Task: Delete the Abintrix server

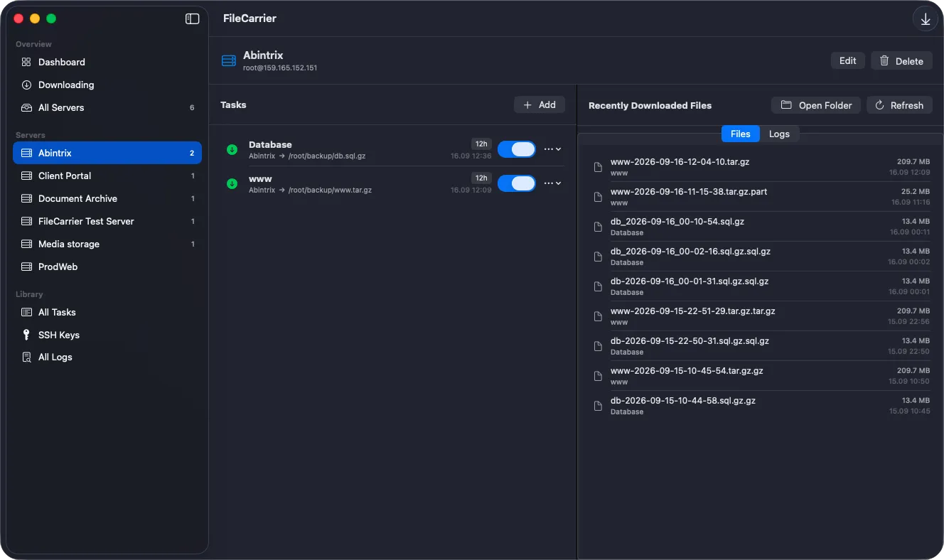Action: [901, 60]
